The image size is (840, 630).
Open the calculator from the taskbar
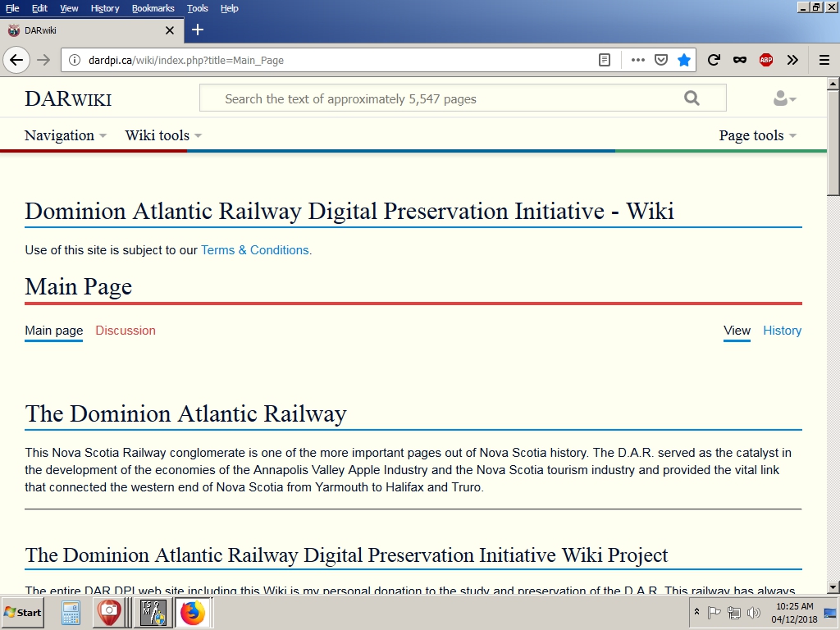[x=71, y=613]
